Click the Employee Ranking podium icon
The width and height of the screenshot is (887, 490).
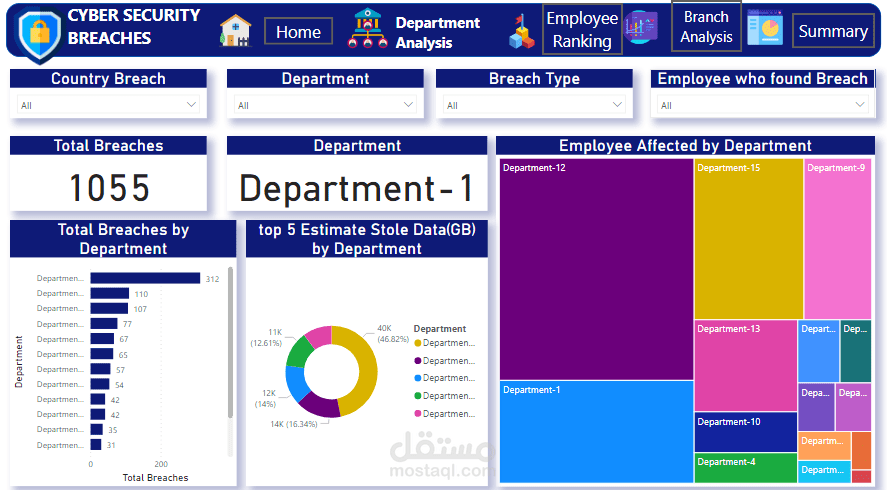coord(522,32)
